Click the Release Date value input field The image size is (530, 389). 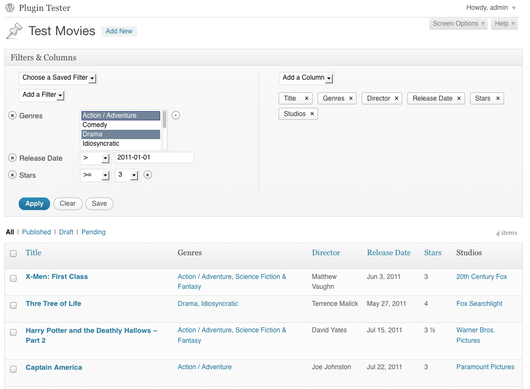coord(154,157)
